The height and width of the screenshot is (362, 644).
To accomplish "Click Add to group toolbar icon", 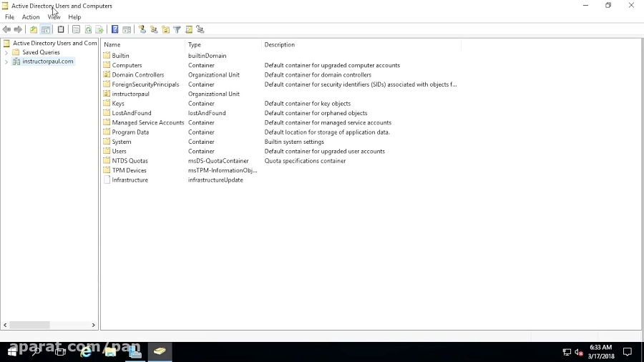I will pyautogui.click(x=200, y=29).
